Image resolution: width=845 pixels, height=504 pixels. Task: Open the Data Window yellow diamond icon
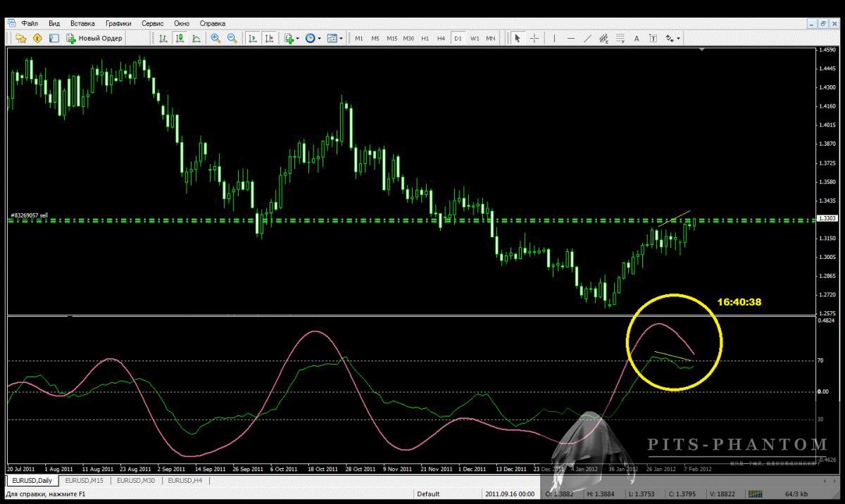coord(37,38)
